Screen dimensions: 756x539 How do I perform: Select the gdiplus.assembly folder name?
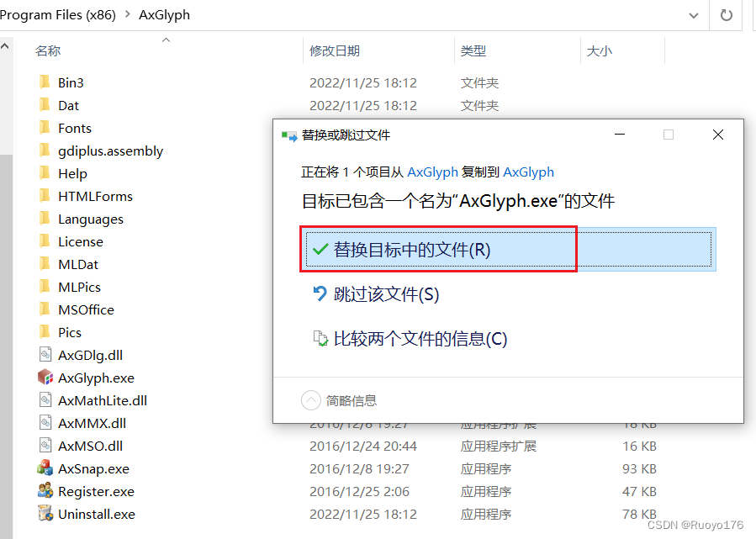point(110,151)
